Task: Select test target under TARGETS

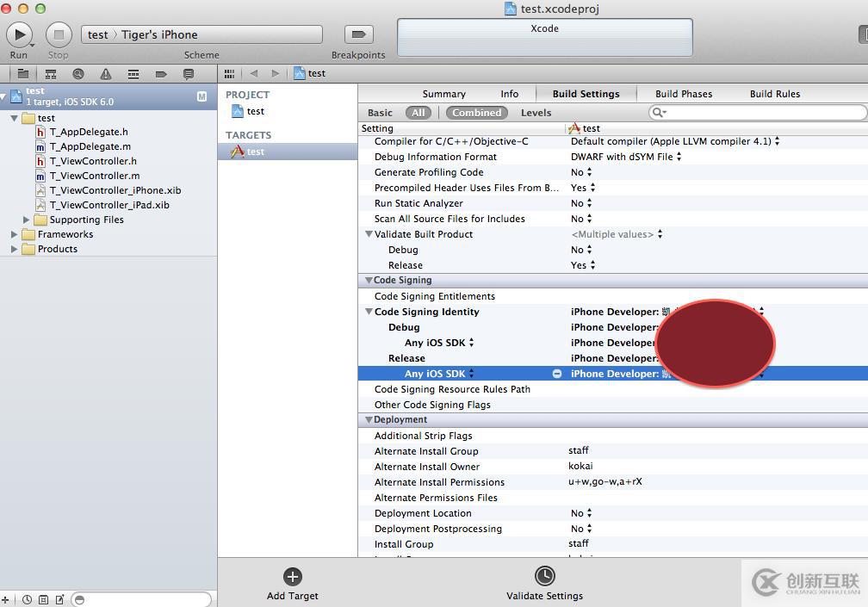Action: click(x=288, y=152)
